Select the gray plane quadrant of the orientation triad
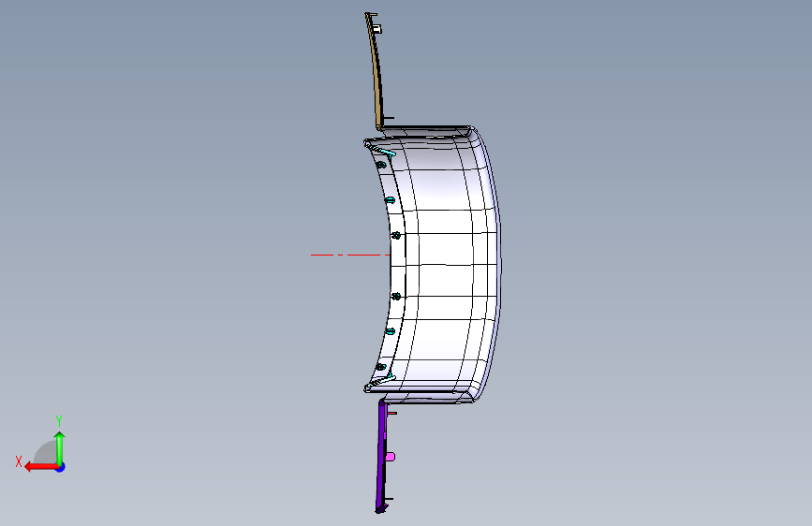The image size is (812, 526). [x=45, y=452]
